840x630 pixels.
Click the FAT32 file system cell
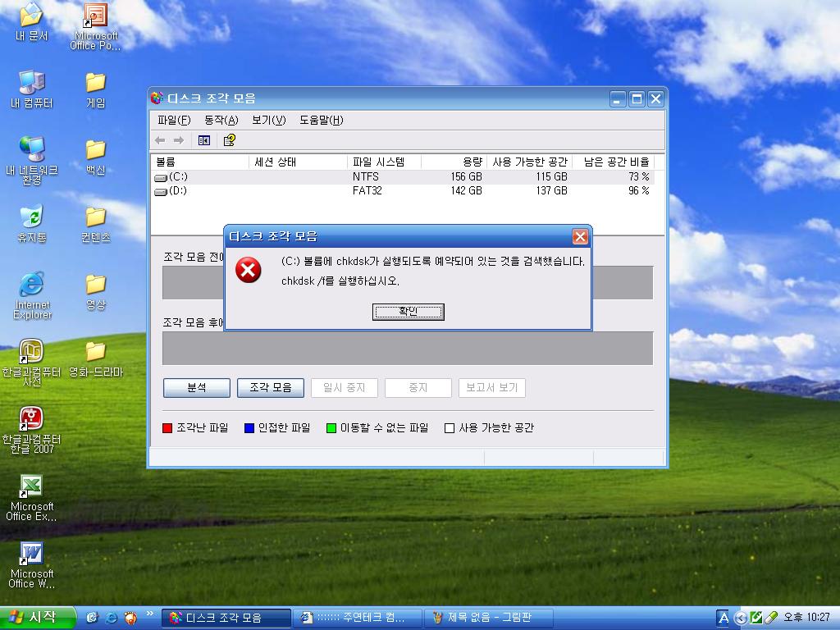[367, 190]
